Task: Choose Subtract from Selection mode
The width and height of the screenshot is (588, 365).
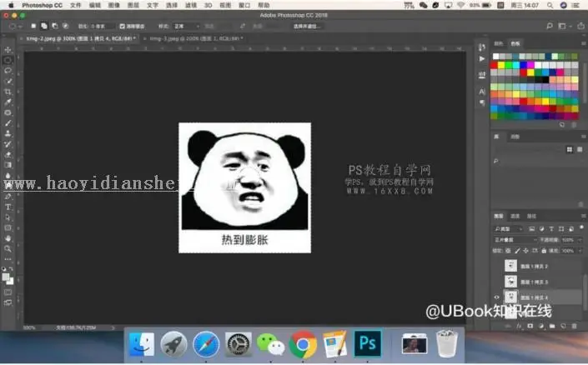Action: (55, 26)
